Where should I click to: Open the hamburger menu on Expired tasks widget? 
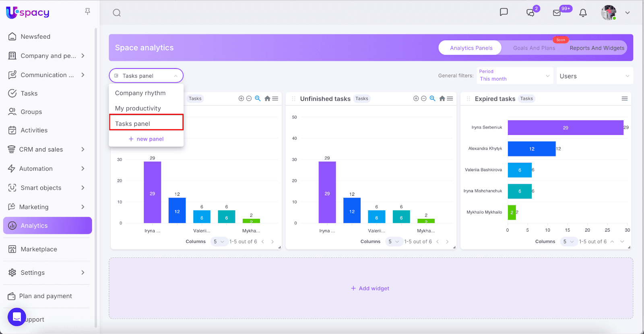[x=624, y=99]
